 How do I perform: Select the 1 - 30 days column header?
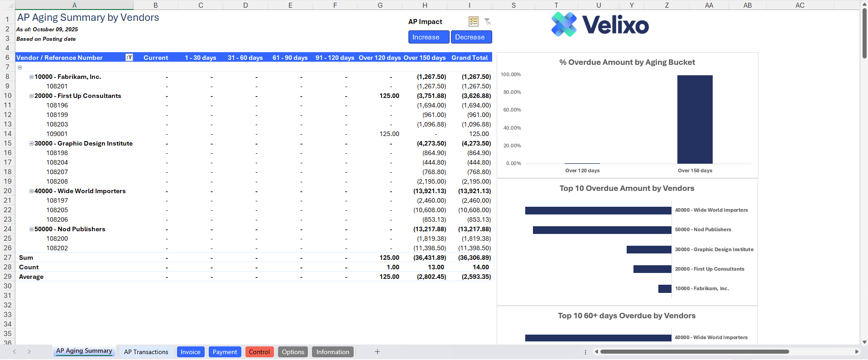tap(201, 58)
